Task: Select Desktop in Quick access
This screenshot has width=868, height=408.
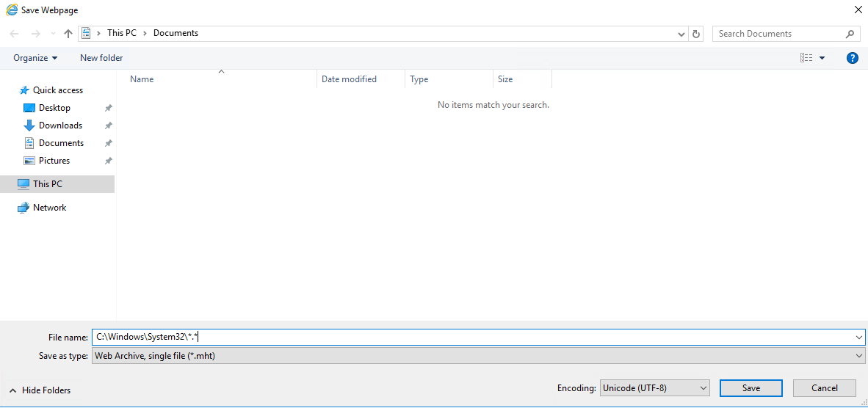Action: click(54, 108)
